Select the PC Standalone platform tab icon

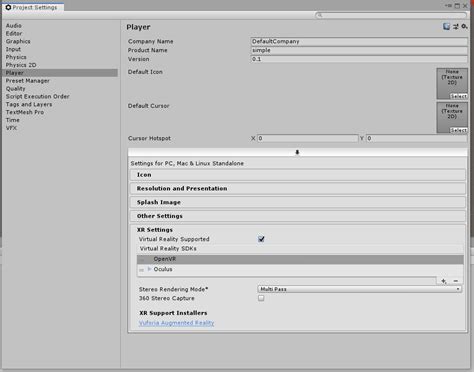297,152
